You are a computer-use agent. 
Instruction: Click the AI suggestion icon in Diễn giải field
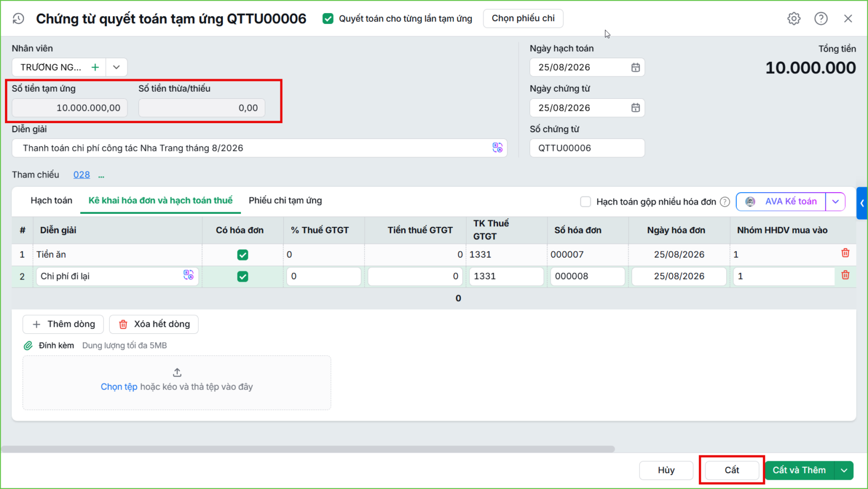[497, 148]
